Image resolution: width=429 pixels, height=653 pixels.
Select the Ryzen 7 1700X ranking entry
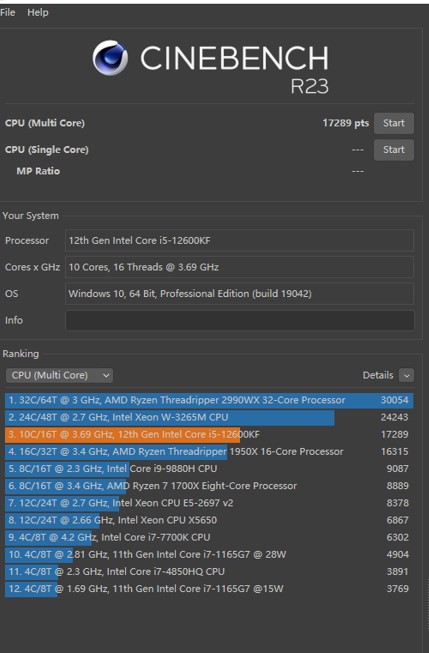(209, 486)
